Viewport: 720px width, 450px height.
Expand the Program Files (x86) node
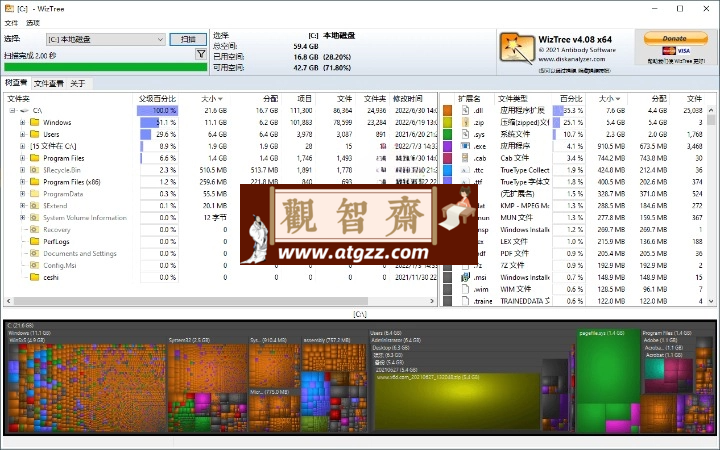[x=22, y=182]
